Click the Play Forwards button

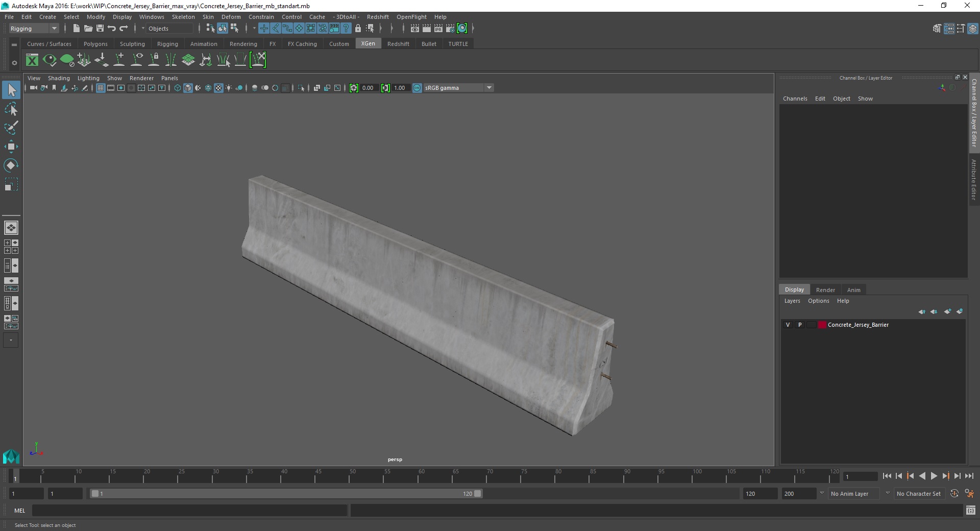(934, 476)
